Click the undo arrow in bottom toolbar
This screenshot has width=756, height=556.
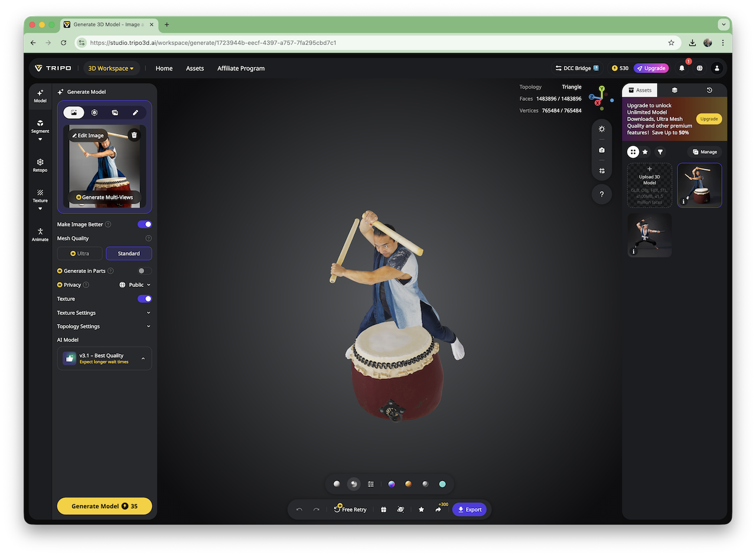coord(299,509)
